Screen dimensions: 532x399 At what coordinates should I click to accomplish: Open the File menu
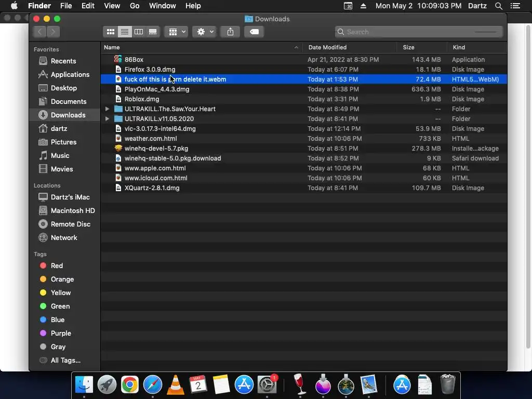coord(66,6)
